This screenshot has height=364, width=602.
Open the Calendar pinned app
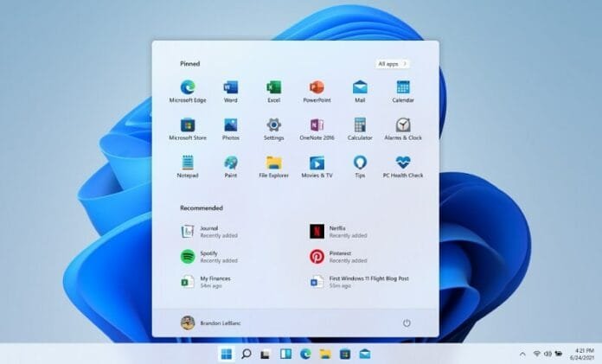pyautogui.click(x=403, y=92)
